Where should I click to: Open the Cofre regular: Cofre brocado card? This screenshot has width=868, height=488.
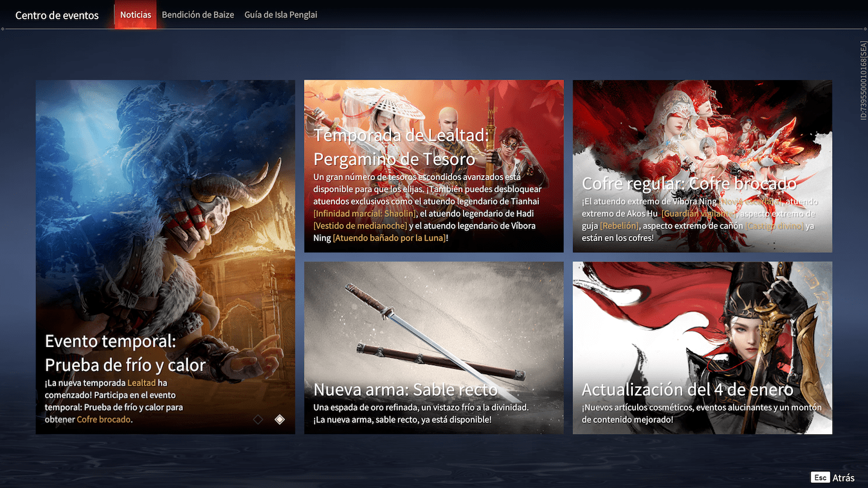702,166
